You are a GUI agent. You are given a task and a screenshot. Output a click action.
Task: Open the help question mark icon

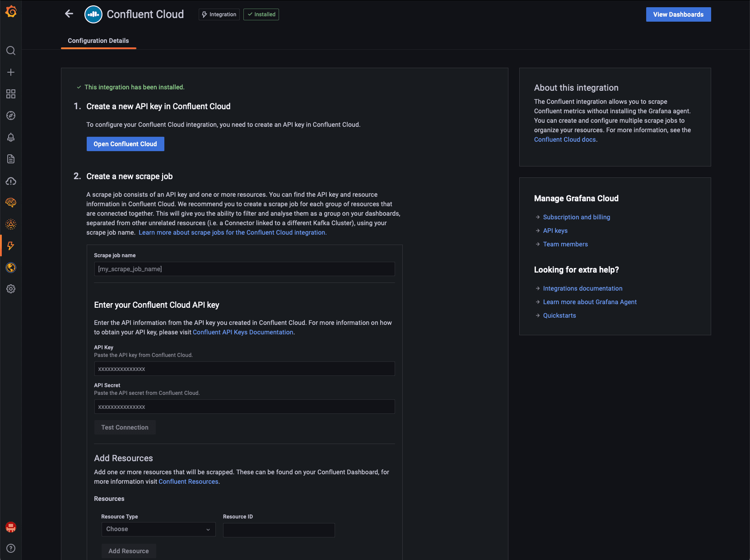[x=11, y=548]
